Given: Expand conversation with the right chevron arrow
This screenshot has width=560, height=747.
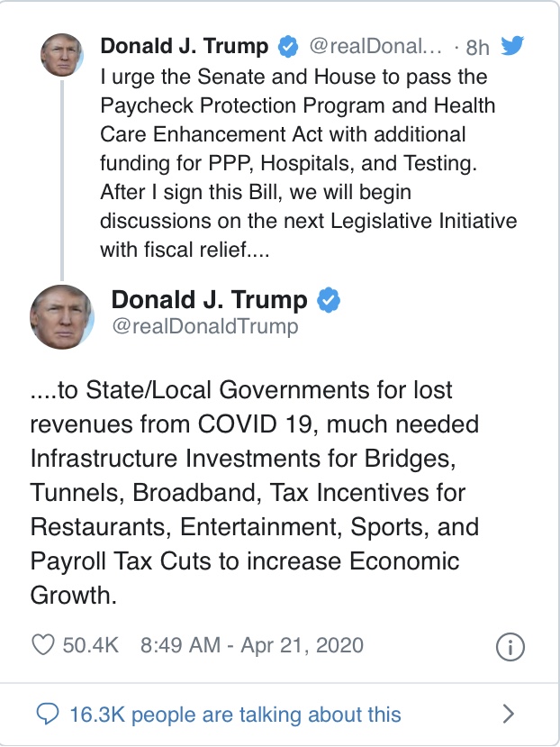Looking at the screenshot, I should click(509, 715).
